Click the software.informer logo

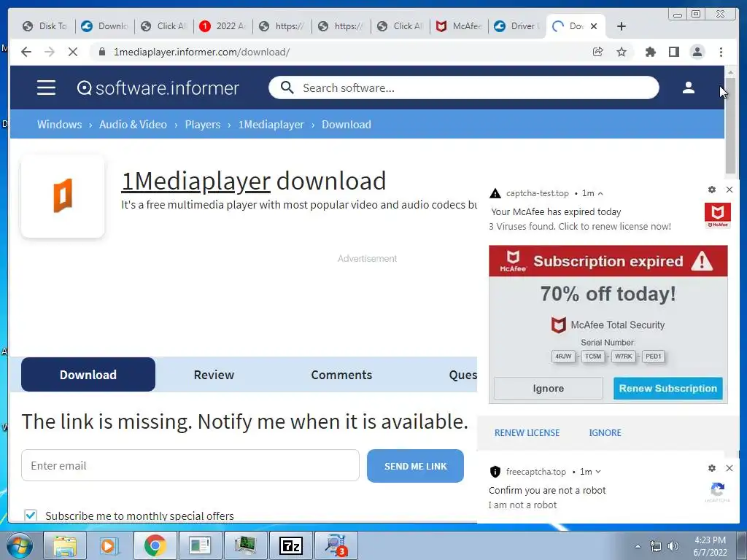(158, 88)
